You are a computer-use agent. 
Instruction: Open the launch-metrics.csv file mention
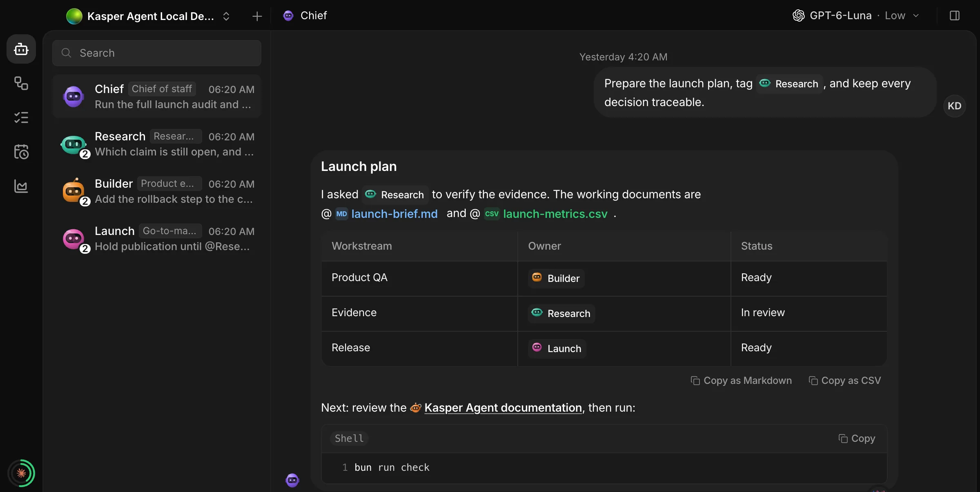[546, 214]
